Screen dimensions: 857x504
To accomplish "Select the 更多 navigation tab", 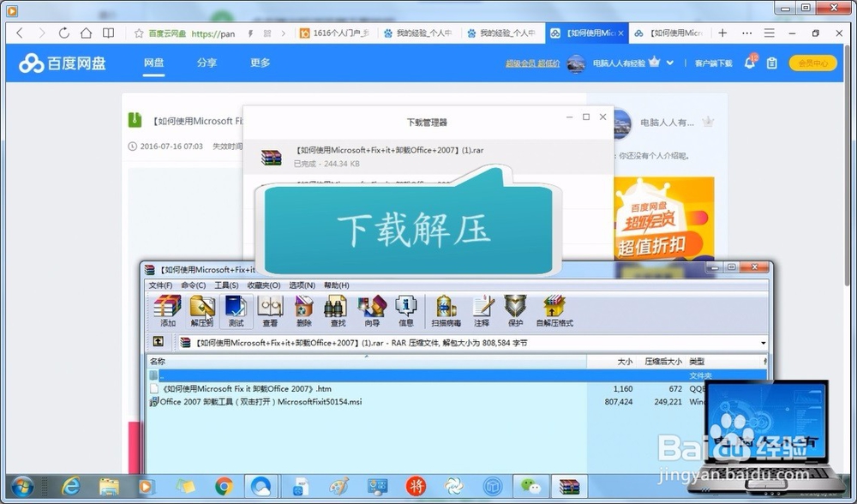I will pos(261,63).
